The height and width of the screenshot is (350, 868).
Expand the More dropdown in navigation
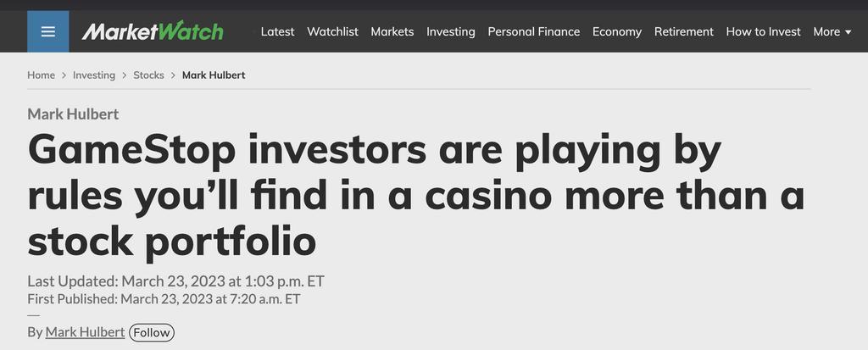[832, 31]
